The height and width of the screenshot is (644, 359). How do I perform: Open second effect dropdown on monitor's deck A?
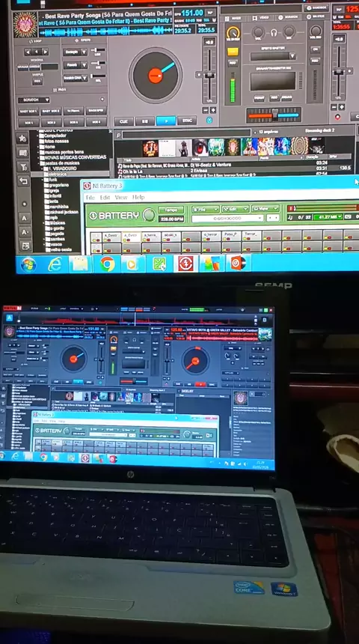(75, 65)
